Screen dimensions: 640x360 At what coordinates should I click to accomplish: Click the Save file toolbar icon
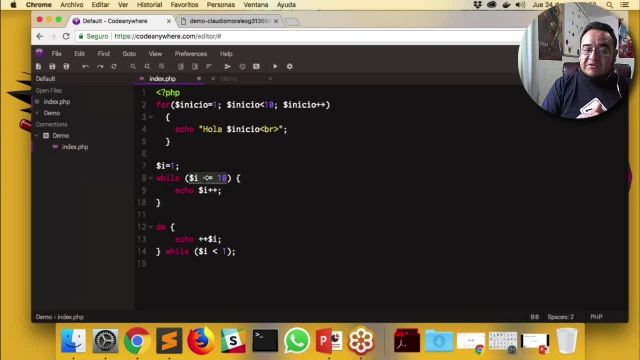pos(52,66)
